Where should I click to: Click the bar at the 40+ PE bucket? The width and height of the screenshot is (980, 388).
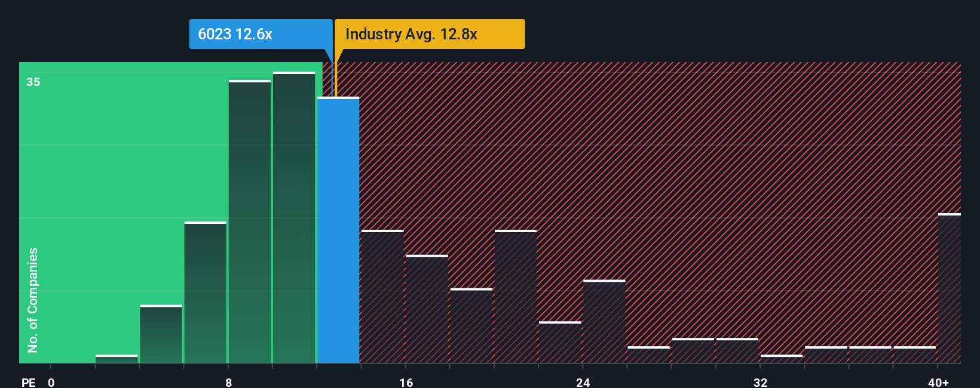coord(950,288)
